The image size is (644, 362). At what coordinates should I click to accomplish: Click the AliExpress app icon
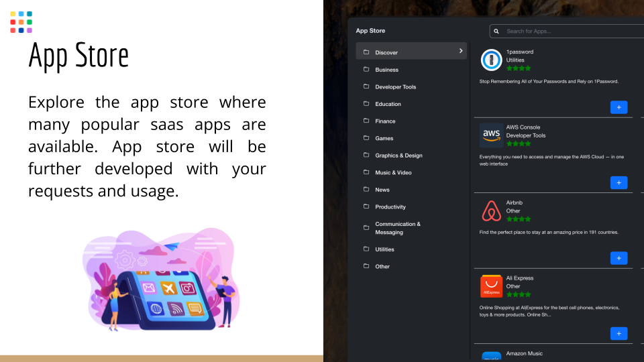(x=491, y=286)
